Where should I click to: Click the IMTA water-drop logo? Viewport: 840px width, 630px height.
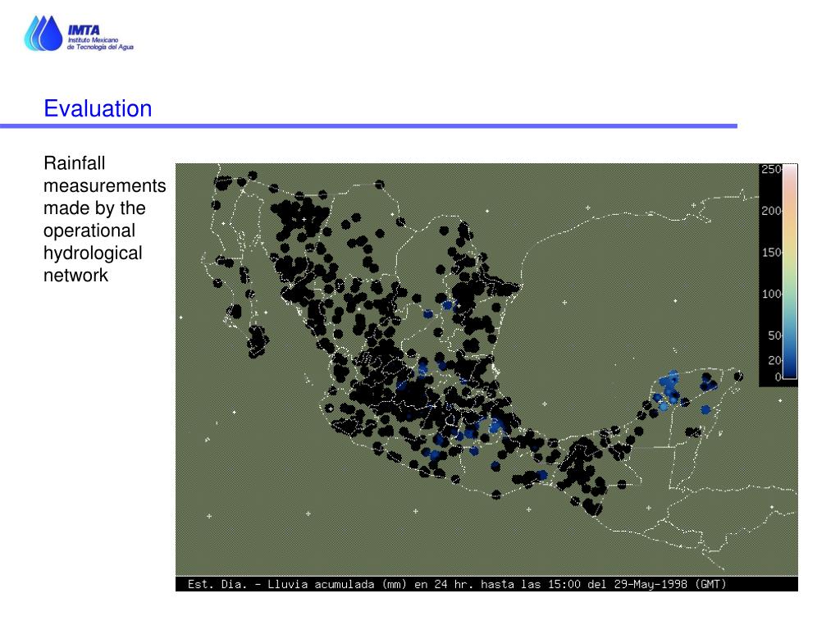tap(43, 33)
